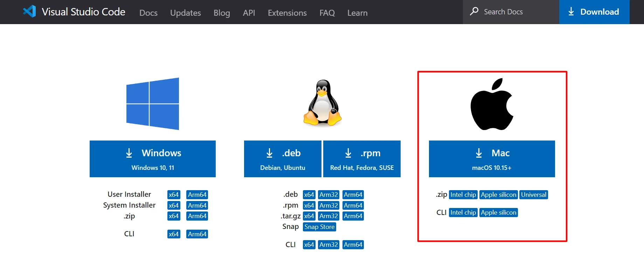Open the Extensions menu item
The height and width of the screenshot is (273, 644).
click(287, 13)
